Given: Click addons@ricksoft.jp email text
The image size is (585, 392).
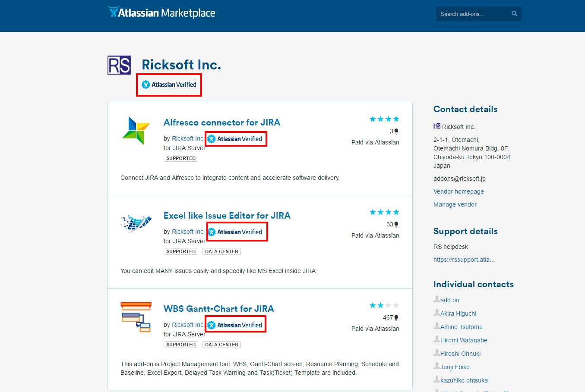Looking at the screenshot, I should 459,179.
